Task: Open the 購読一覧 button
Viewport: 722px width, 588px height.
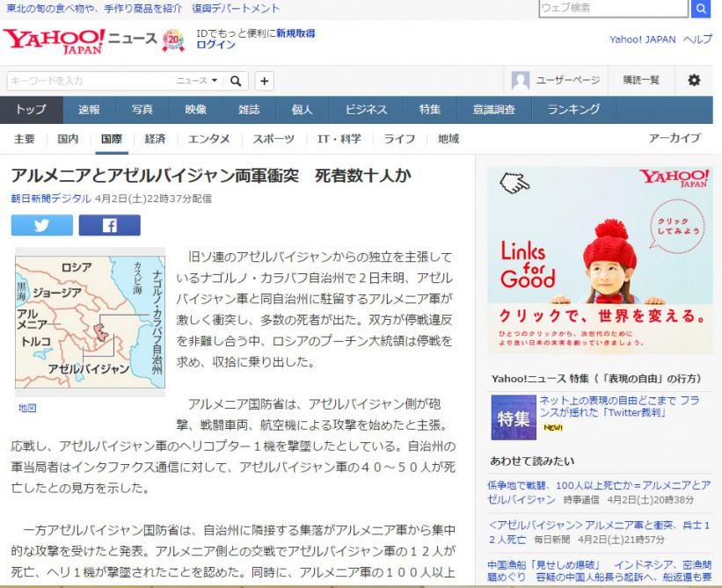Action: pos(641,80)
